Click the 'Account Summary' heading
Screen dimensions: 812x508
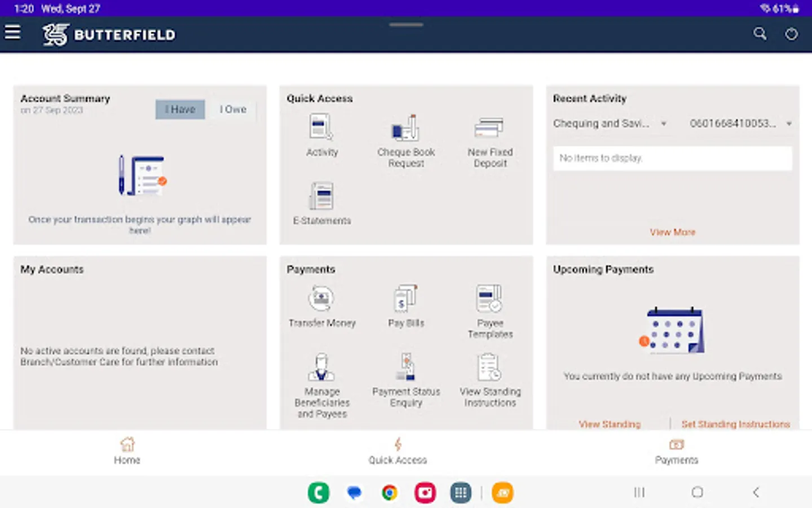tap(65, 98)
